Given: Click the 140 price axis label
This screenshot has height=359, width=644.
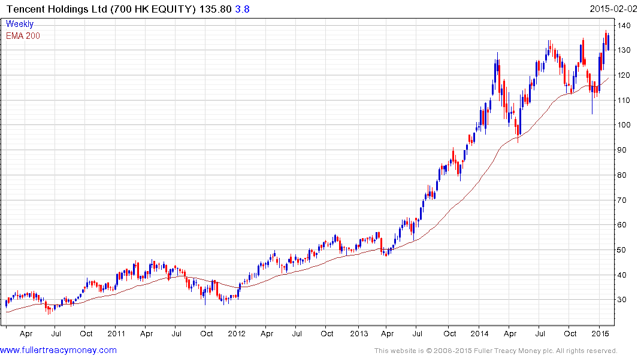Looking at the screenshot, I should 624,26.
